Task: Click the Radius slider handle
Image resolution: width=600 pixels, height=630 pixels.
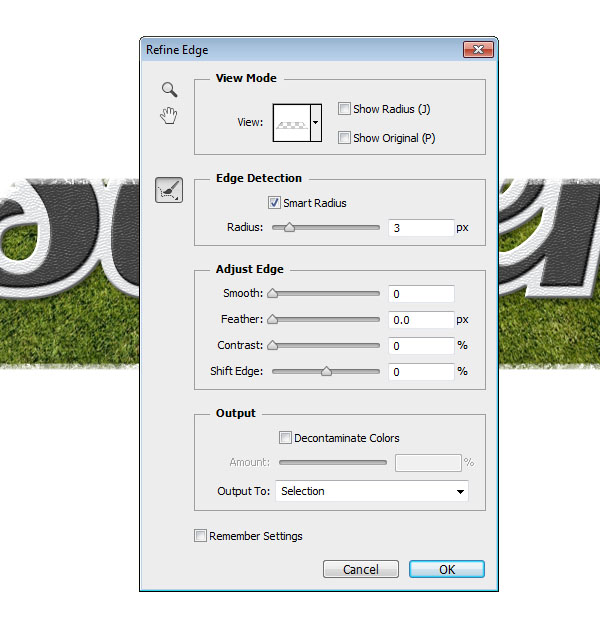Action: (289, 227)
